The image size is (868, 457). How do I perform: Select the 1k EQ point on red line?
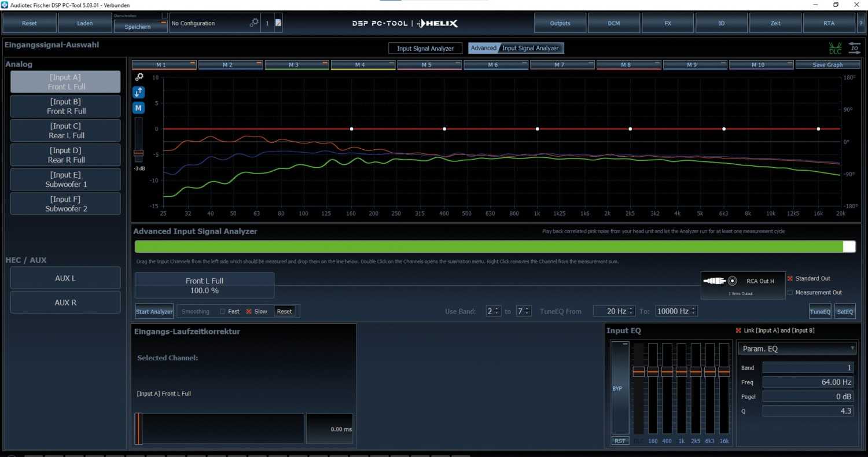coord(537,129)
